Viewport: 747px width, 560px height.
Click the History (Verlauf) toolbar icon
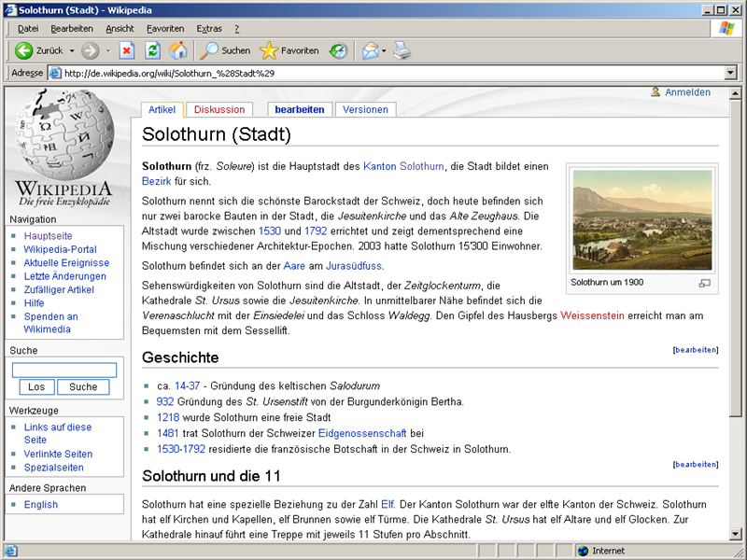coord(339,50)
